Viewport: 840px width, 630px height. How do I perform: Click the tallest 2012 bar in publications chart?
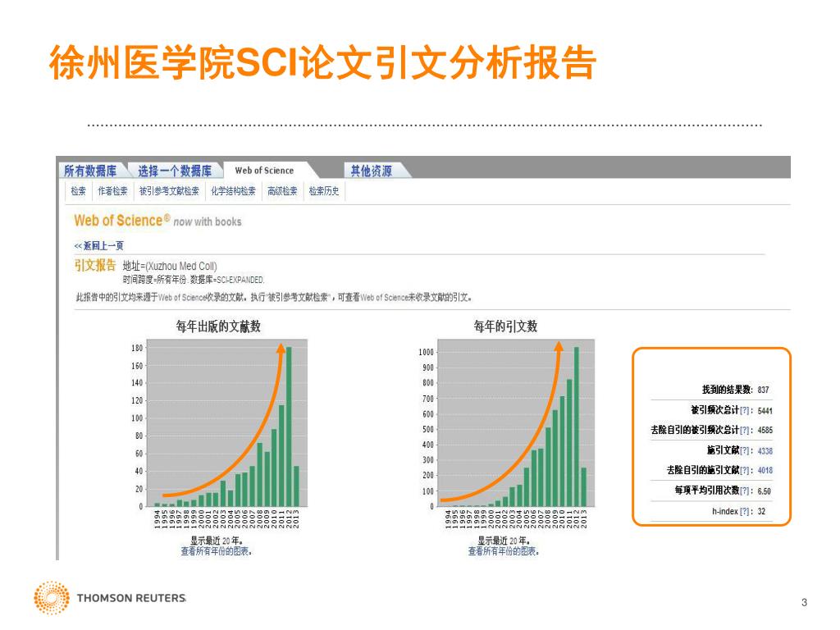pyautogui.click(x=289, y=427)
